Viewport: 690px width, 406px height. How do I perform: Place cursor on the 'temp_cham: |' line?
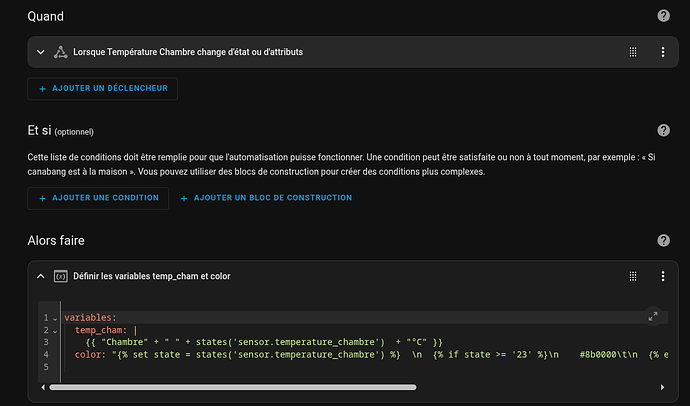click(106, 330)
